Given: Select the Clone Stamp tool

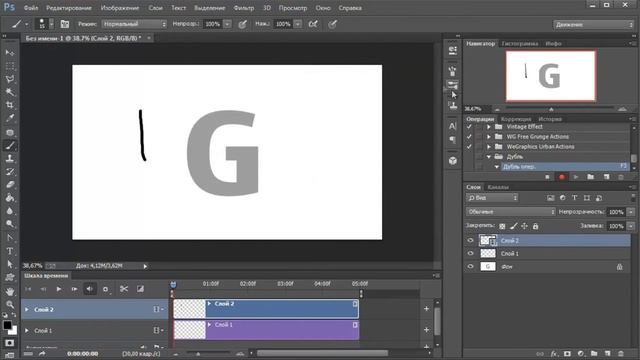Looking at the screenshot, I should (x=10, y=158).
